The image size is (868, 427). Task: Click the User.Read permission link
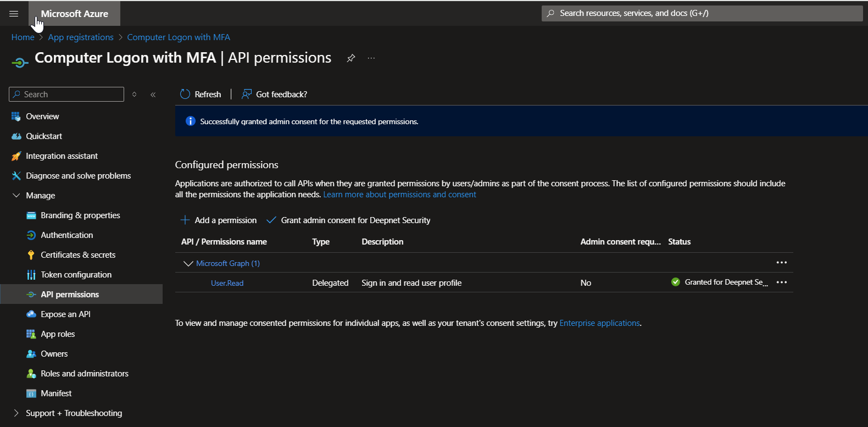[x=227, y=283]
